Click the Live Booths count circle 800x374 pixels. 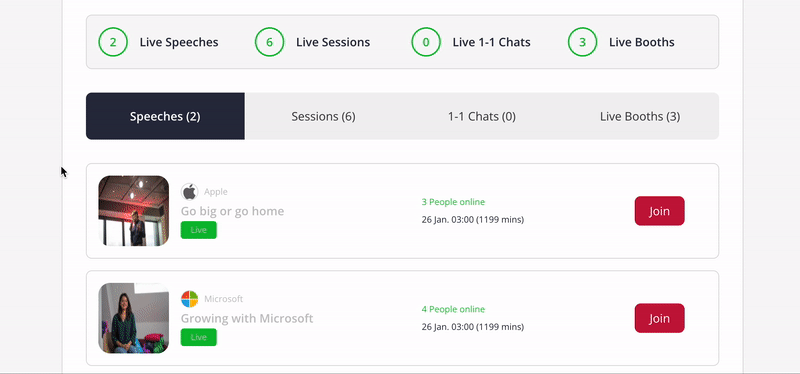pyautogui.click(x=582, y=42)
